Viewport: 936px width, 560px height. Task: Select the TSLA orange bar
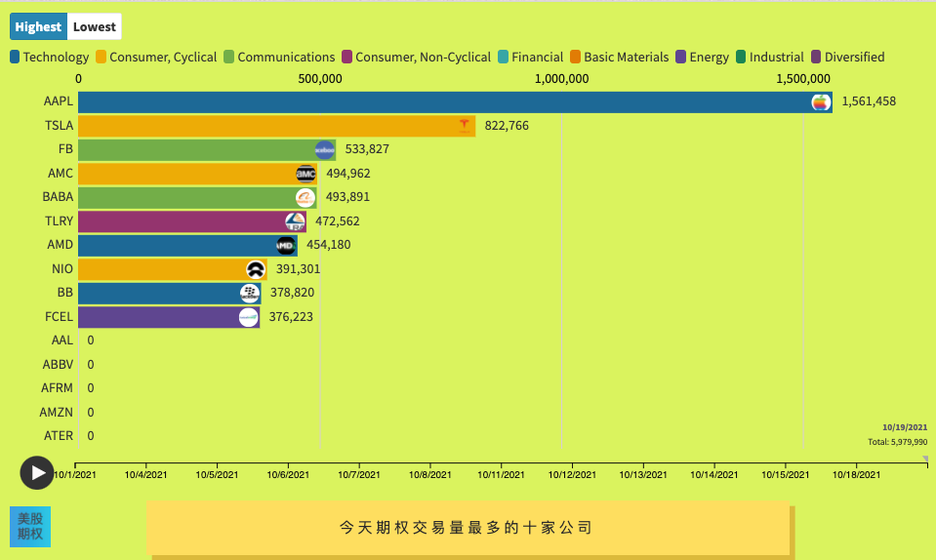point(277,127)
